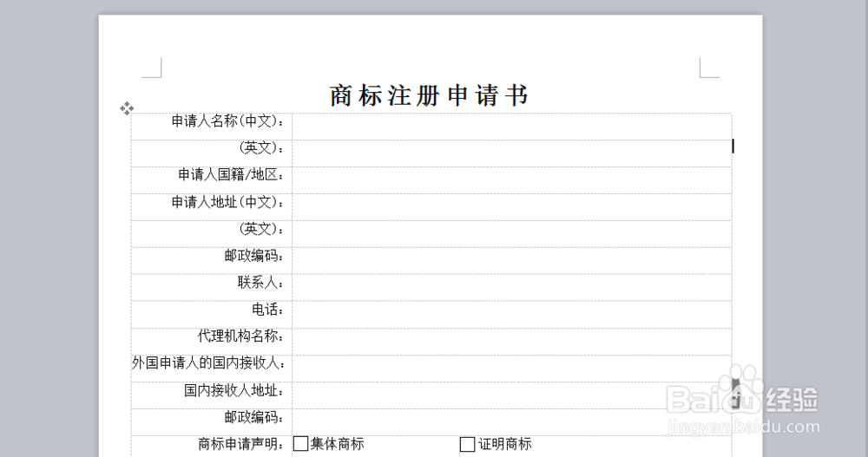Click the label 国内接收人地址
Image resolution: width=868 pixels, height=457 pixels.
point(234,390)
